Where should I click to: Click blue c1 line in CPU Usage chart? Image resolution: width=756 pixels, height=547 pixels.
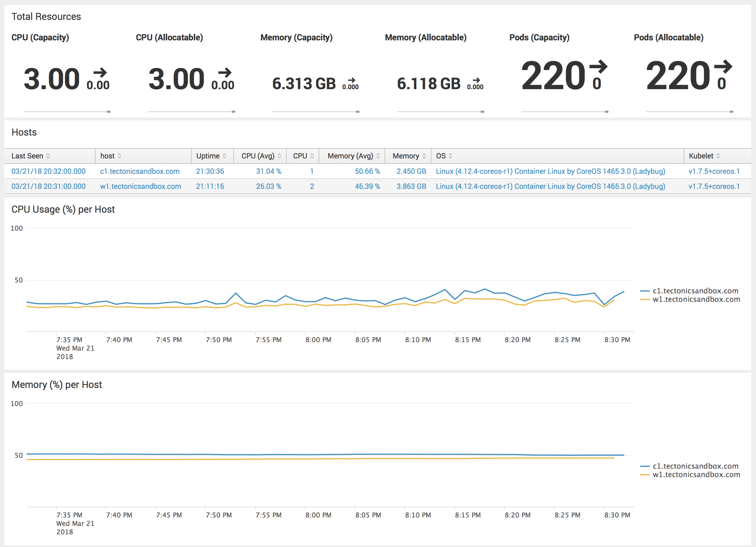click(x=325, y=298)
